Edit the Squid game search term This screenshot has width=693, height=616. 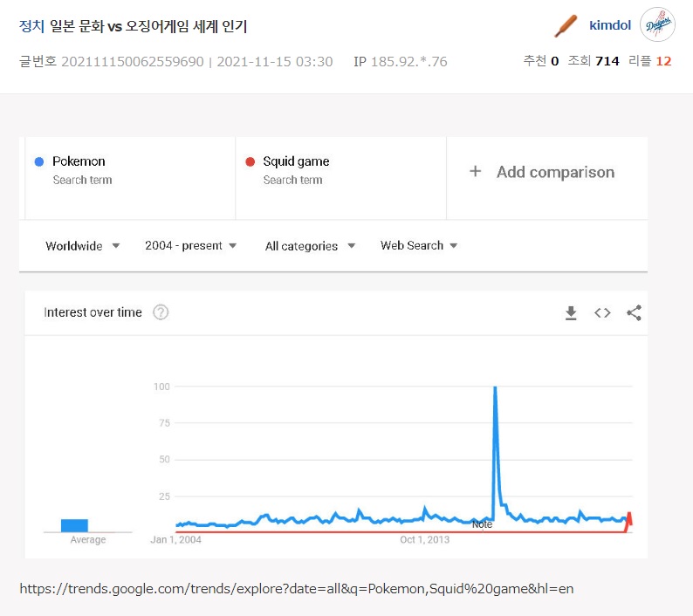pos(296,161)
